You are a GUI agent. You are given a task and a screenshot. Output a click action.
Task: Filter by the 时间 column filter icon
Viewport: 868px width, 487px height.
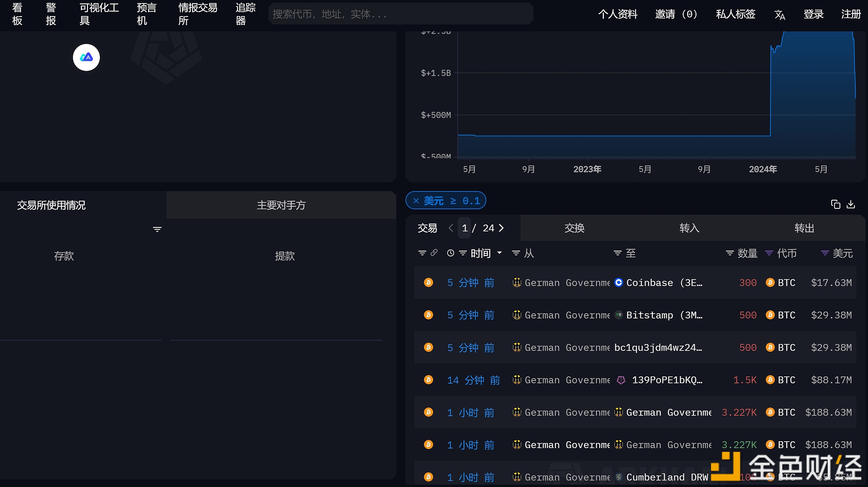pyautogui.click(x=463, y=253)
